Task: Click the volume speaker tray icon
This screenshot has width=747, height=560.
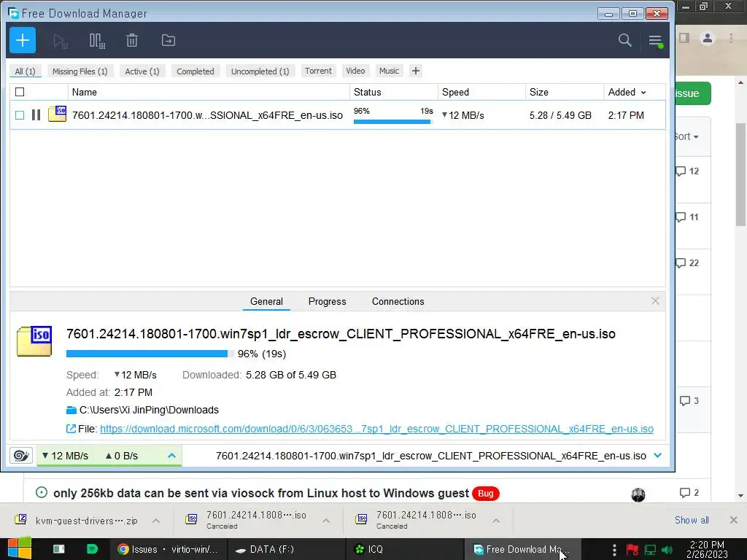Action: tap(667, 550)
